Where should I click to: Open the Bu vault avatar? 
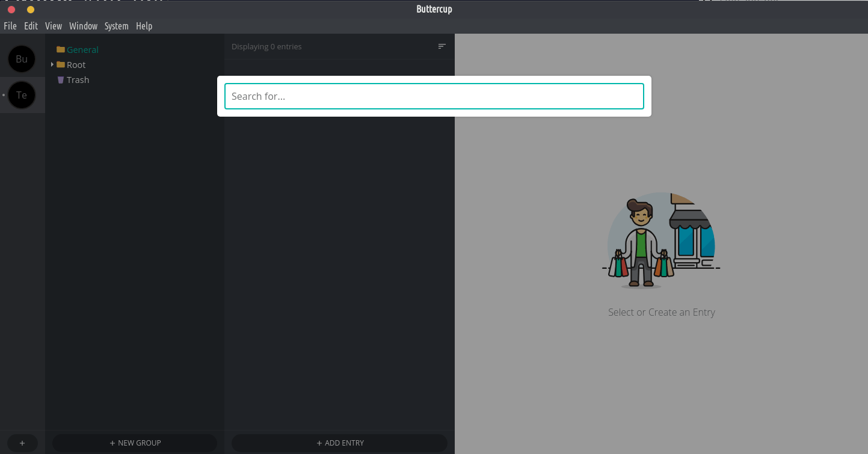[x=22, y=59]
